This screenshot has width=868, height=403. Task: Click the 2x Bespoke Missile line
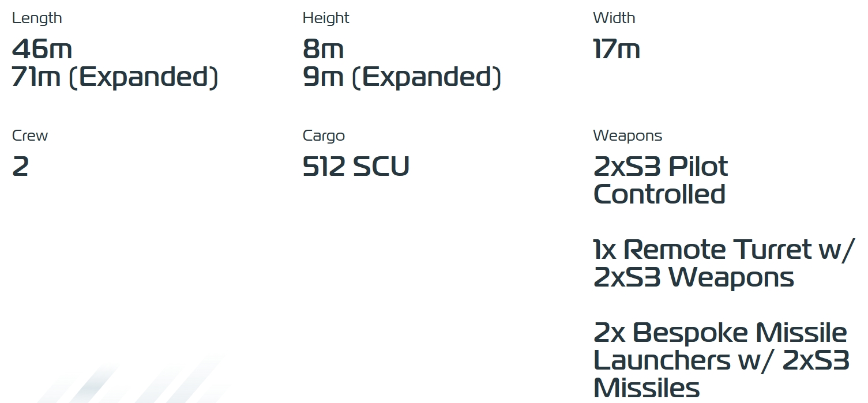pos(720,333)
